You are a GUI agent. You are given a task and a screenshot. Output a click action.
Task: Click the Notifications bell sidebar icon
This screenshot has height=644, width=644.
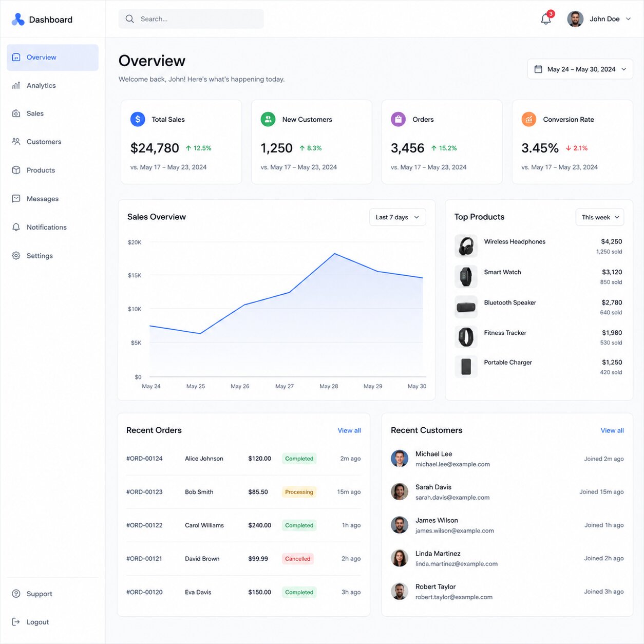[16, 228]
